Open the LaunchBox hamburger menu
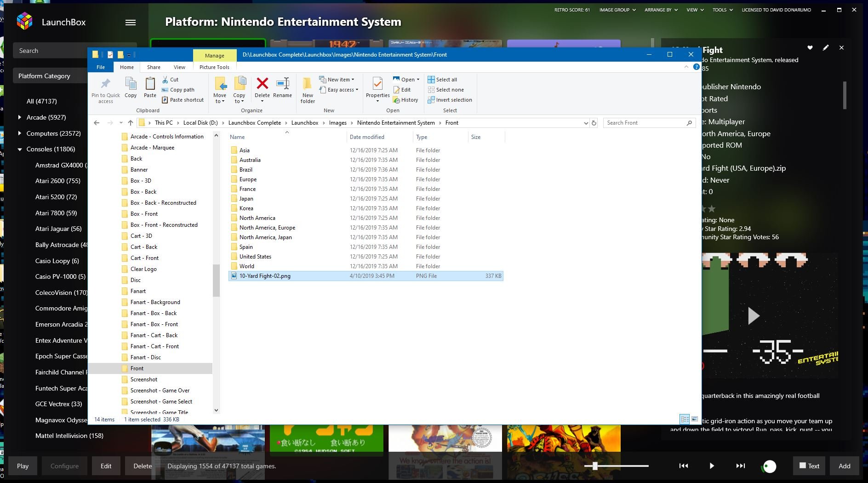The width and height of the screenshot is (868, 483). coord(131,22)
